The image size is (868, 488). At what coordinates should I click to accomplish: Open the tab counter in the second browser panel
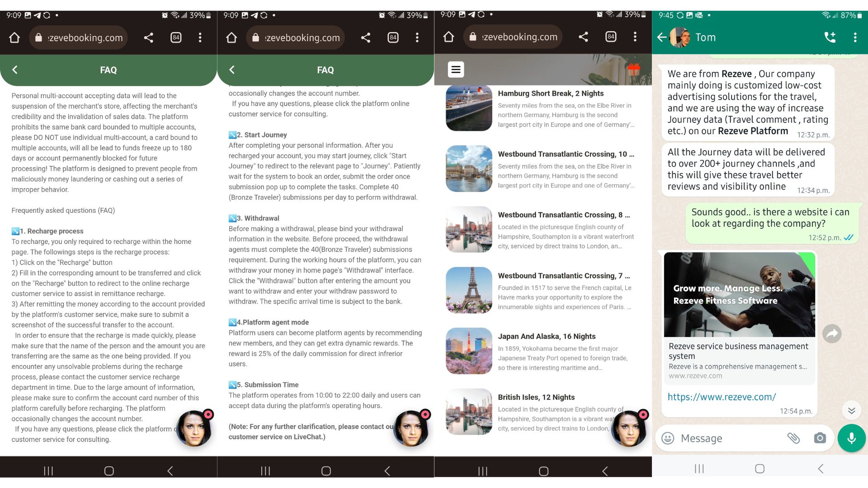point(393,38)
